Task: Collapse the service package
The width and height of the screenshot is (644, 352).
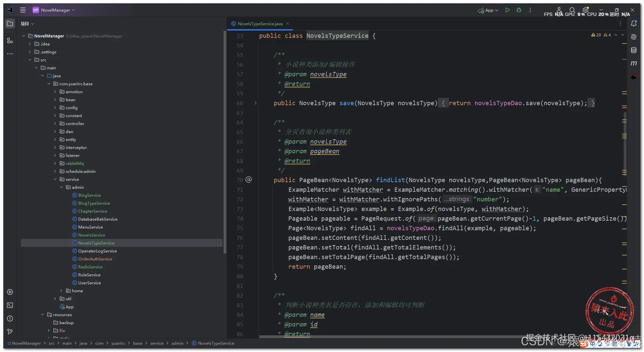Action: click(55, 179)
